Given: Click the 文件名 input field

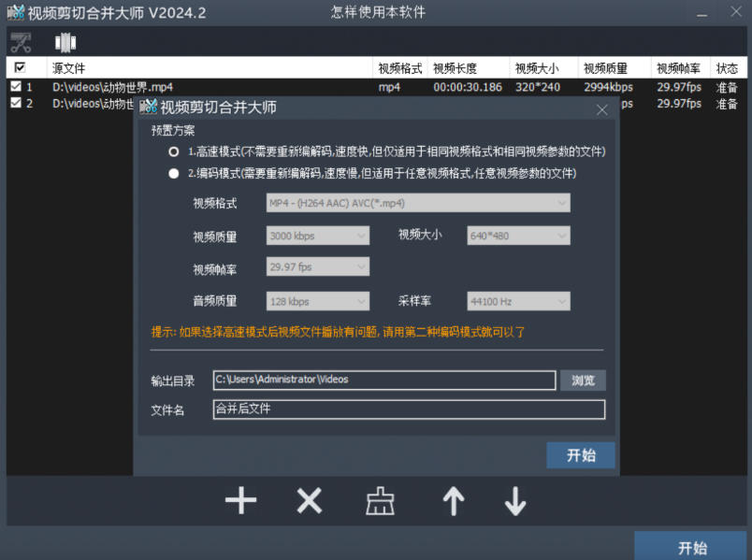Looking at the screenshot, I should [x=409, y=409].
